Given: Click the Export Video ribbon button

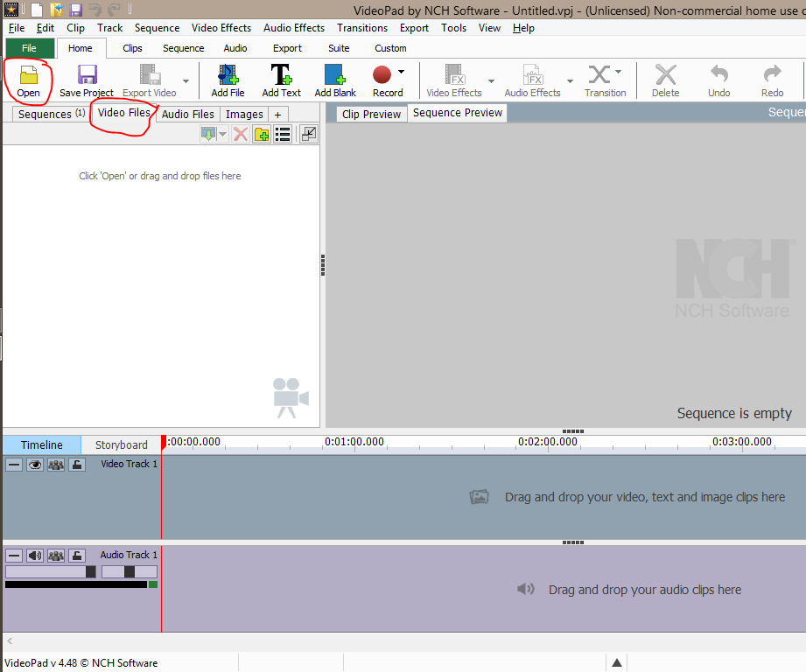Looking at the screenshot, I should pyautogui.click(x=150, y=80).
